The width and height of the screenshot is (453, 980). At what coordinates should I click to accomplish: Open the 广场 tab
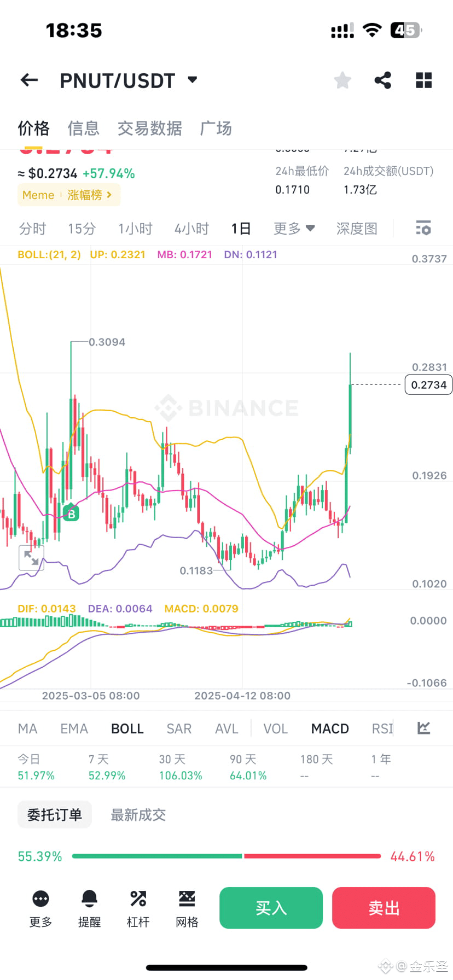click(x=216, y=129)
